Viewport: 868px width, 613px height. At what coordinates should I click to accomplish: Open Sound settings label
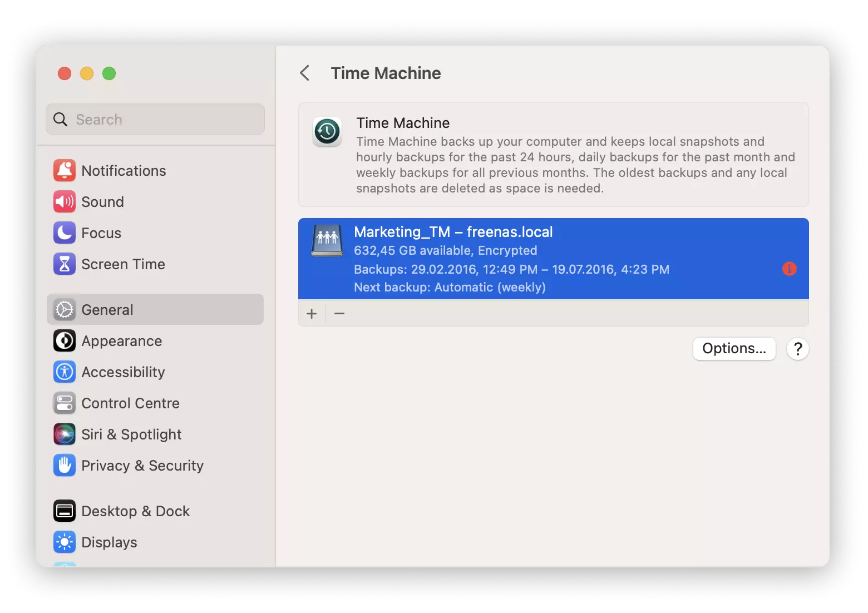[x=102, y=202]
